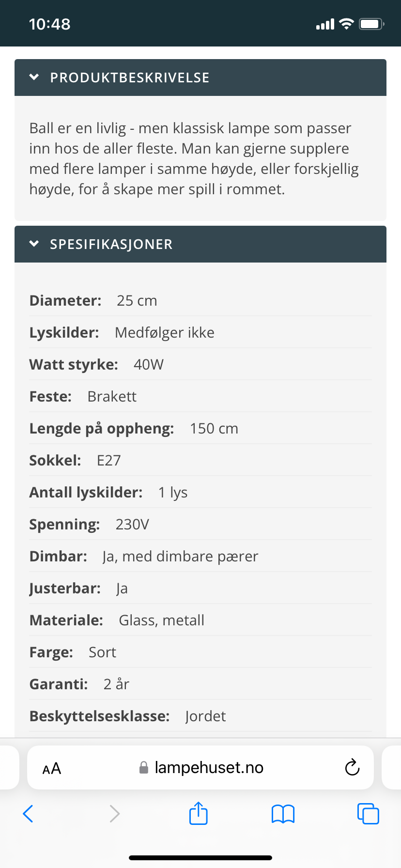The width and height of the screenshot is (401, 868).
Task: Tap the chevron beside PRODUKTBESKRIVELSE
Action: click(x=34, y=77)
